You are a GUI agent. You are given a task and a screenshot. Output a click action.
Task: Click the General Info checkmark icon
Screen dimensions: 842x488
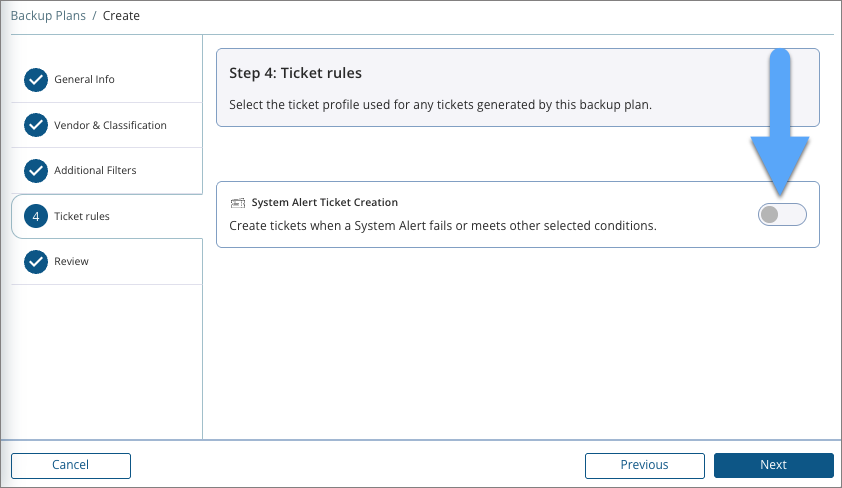[36, 80]
